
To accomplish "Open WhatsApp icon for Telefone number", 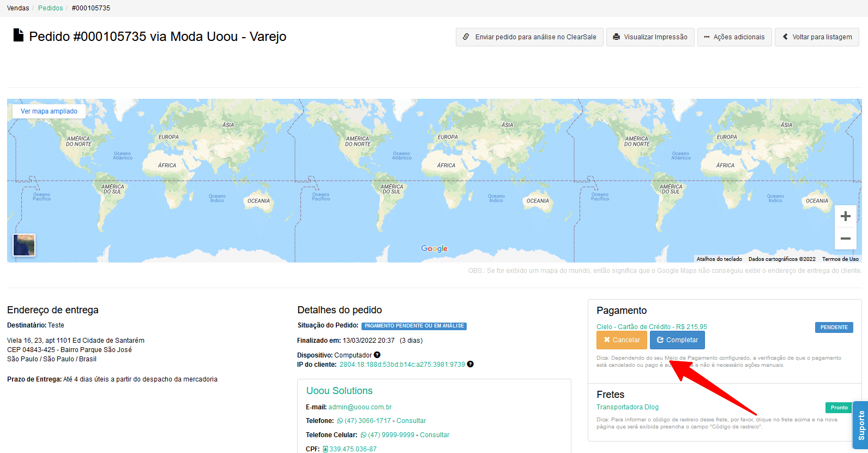I will (x=340, y=421).
